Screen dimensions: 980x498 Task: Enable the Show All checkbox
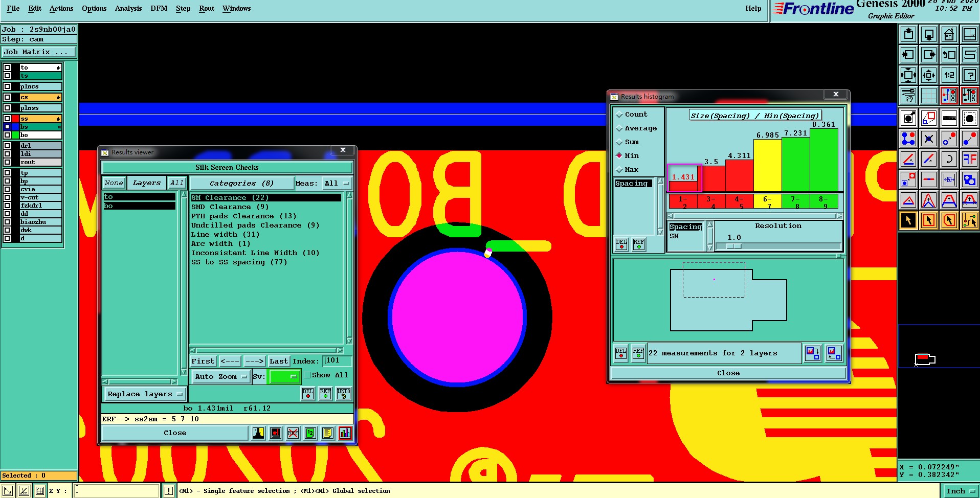coord(307,375)
